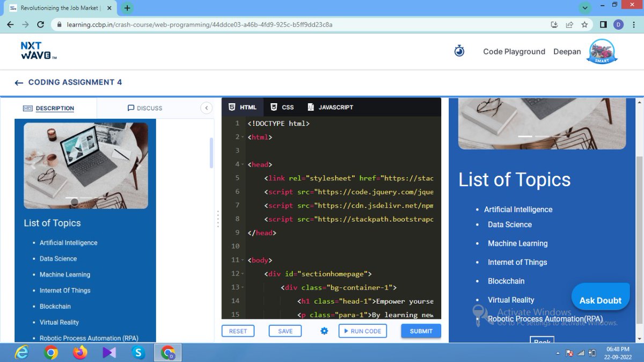Screen dimensions: 644x362
Task: Fold the html tag at line 2
Action: tap(242, 137)
